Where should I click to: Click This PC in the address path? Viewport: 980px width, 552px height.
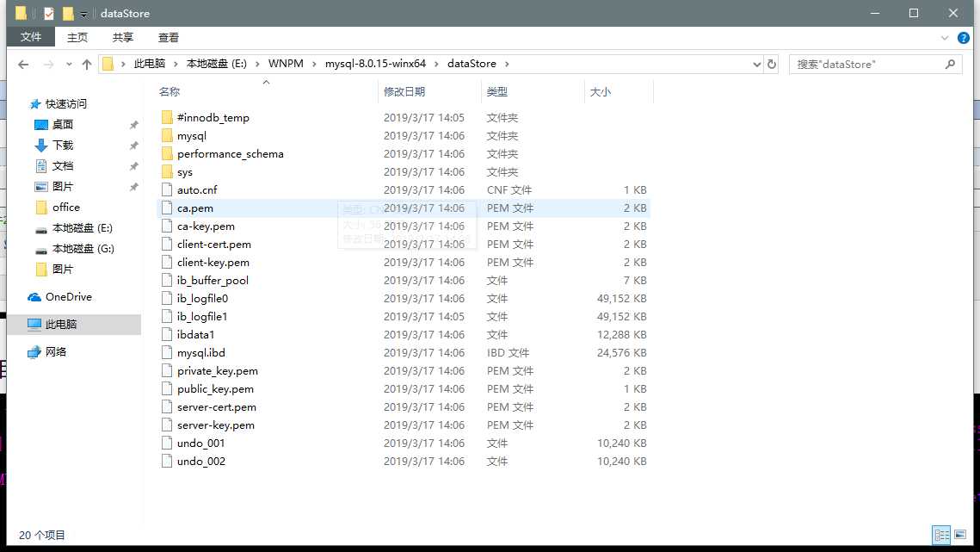[150, 64]
